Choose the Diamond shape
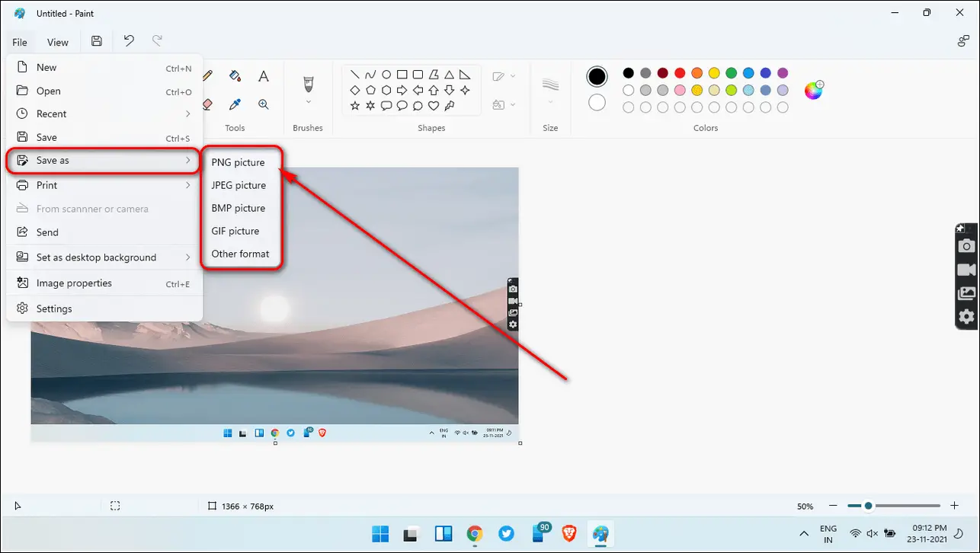 point(355,90)
